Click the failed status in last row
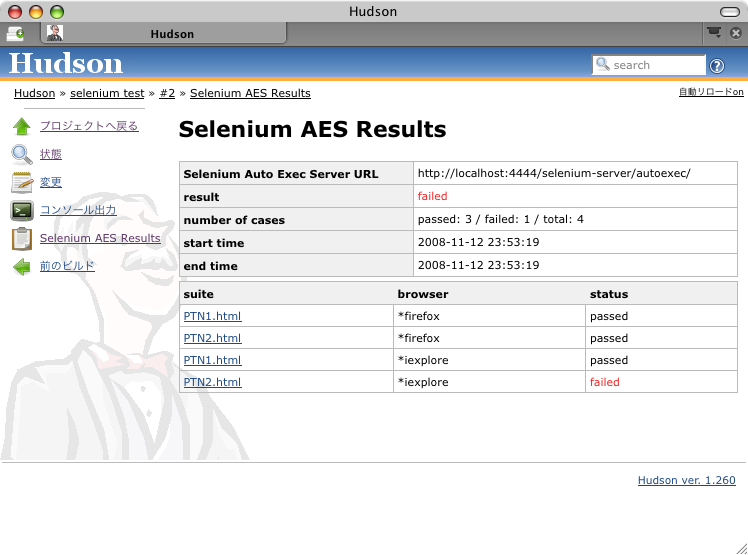 click(x=604, y=382)
